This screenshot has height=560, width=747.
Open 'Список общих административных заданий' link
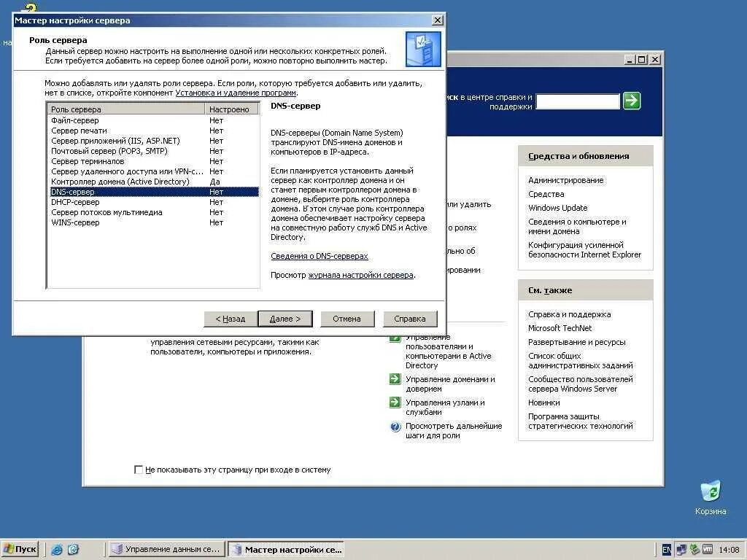(580, 360)
